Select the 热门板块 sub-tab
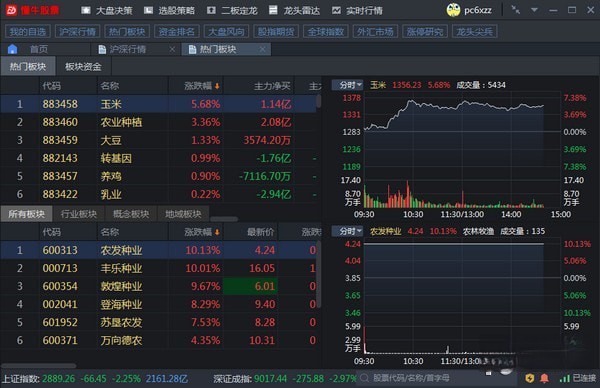Screen dimensions: 600x388 [28, 67]
